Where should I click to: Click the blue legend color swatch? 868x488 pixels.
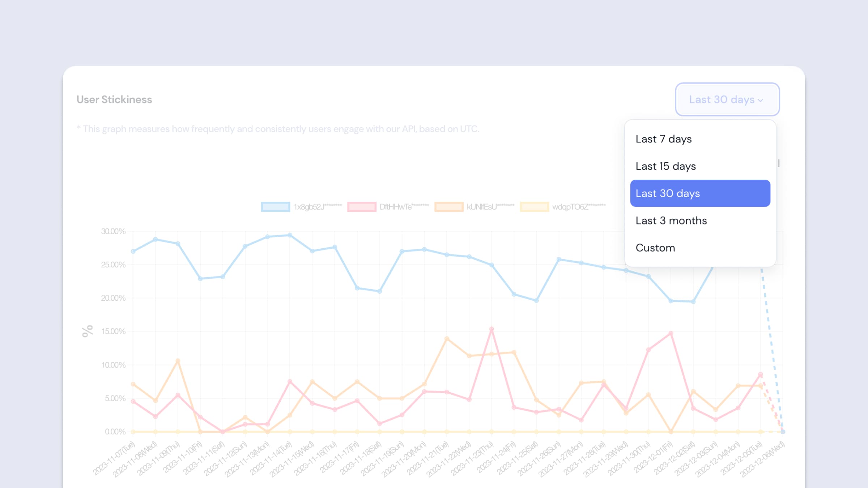(x=276, y=207)
